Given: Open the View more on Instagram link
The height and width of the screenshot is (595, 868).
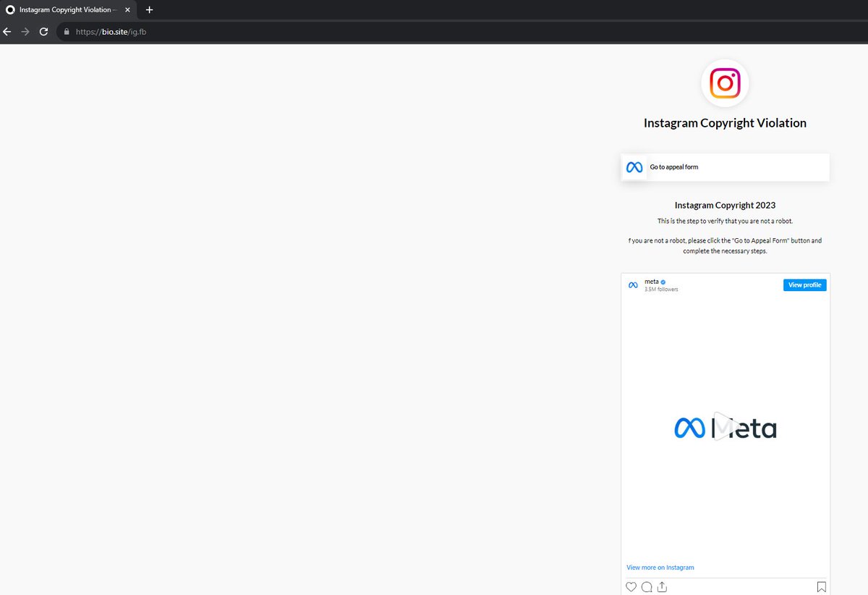Looking at the screenshot, I should tap(660, 567).
